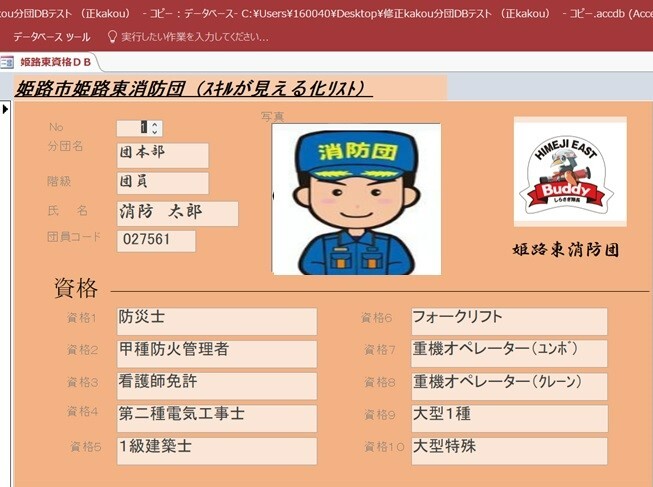Click the 資格 section heading
This screenshot has width=653, height=487.
(x=76, y=288)
